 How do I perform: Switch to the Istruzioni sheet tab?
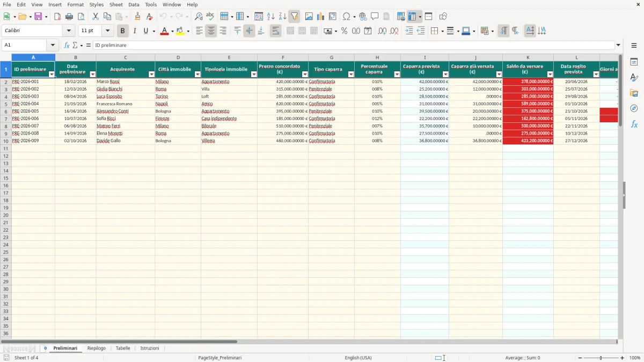click(150, 349)
